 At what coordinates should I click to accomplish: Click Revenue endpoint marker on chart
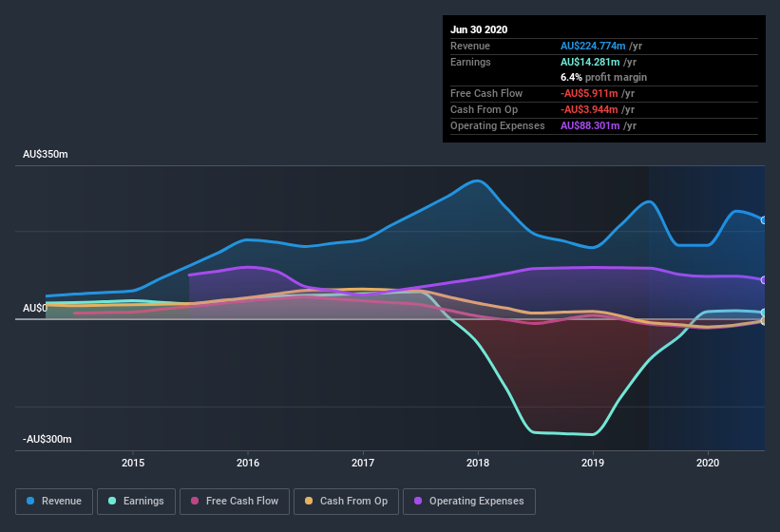click(764, 220)
